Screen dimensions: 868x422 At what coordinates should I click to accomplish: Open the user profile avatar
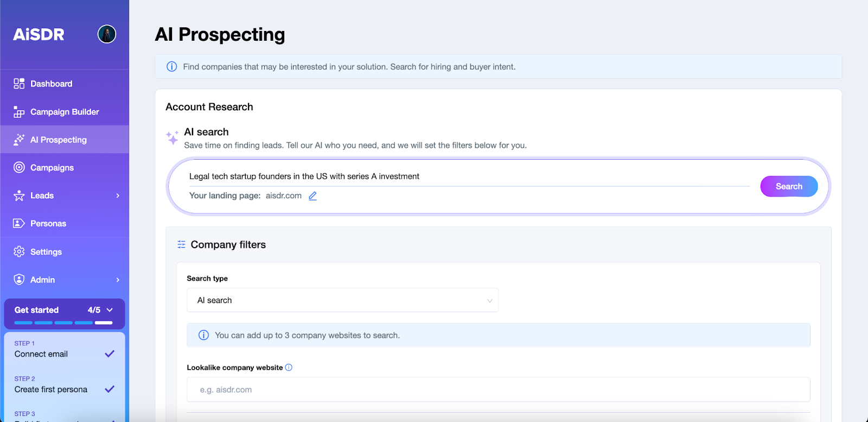pos(107,34)
